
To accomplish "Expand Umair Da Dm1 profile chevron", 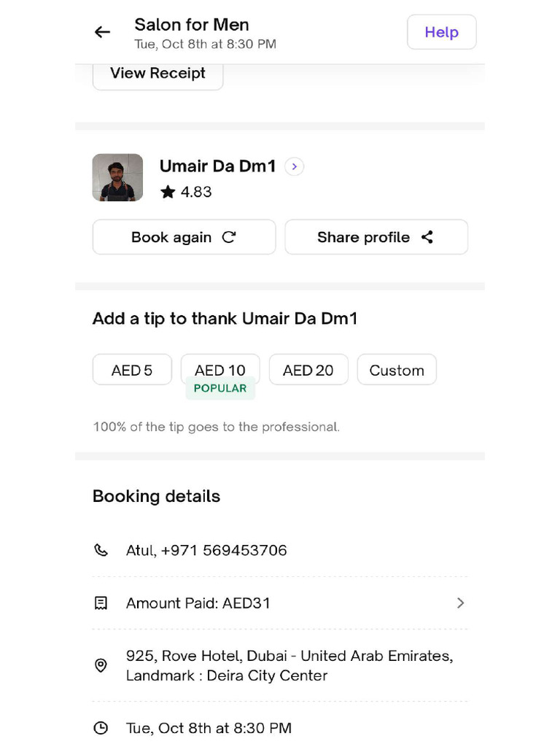I will (x=294, y=167).
